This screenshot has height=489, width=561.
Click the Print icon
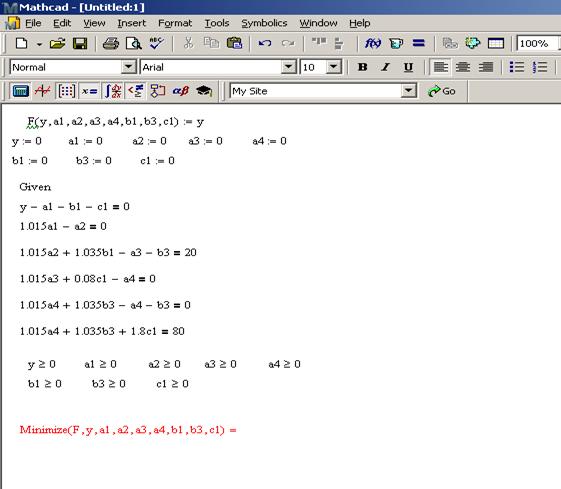(111, 44)
